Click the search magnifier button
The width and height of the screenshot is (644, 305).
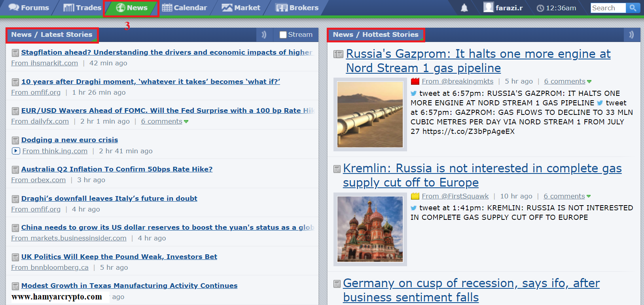click(633, 8)
